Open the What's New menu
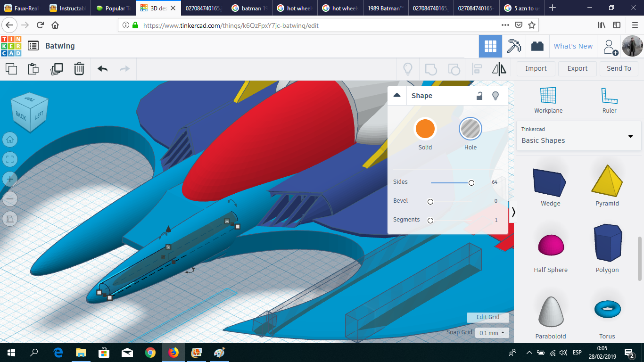 pyautogui.click(x=573, y=46)
